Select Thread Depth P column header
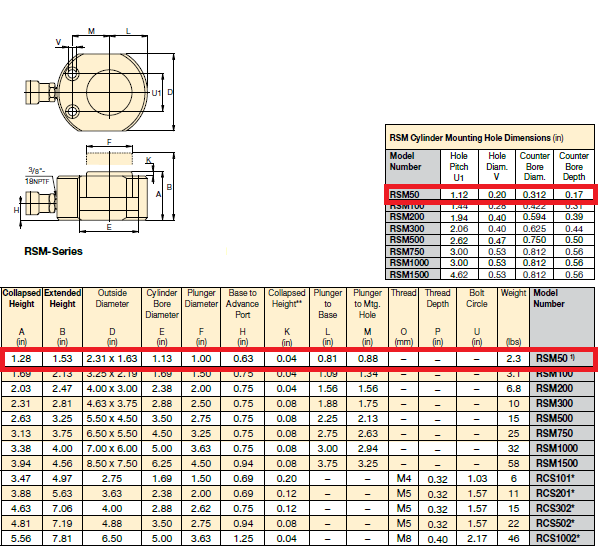The width and height of the screenshot is (600, 547). [437, 317]
